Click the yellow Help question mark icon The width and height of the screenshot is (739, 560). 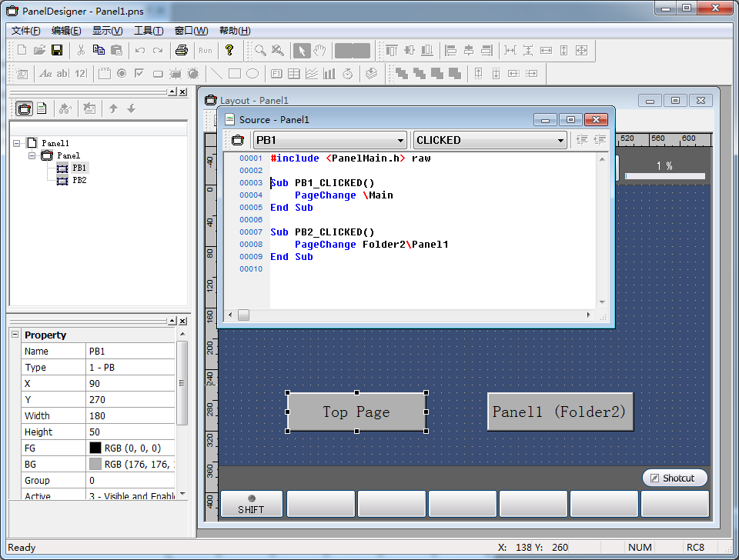coord(229,51)
